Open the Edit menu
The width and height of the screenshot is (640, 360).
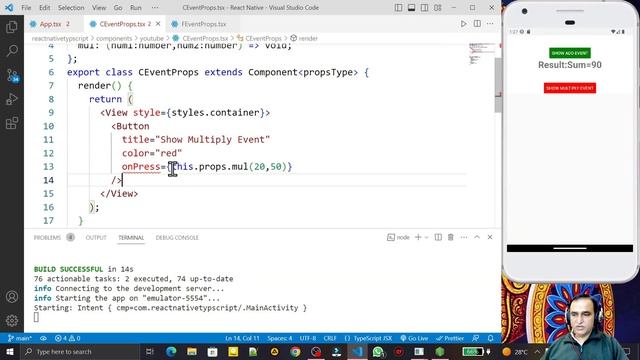click(44, 8)
